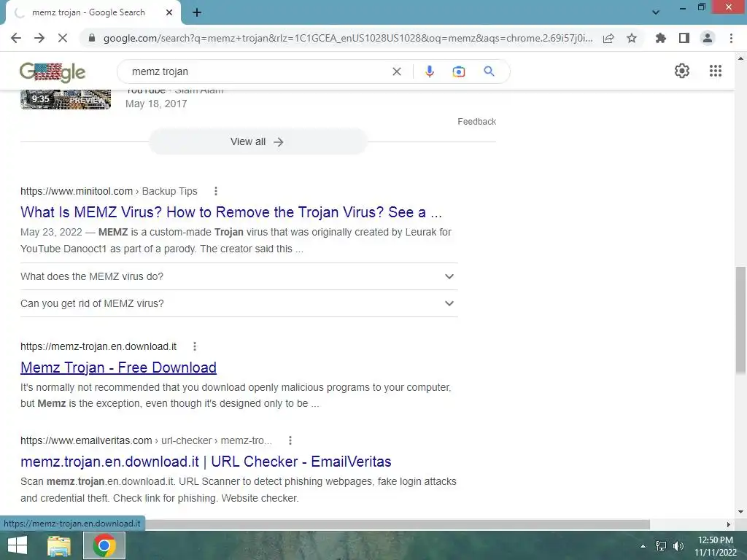Open tab search chevron in title bar

(656, 12)
